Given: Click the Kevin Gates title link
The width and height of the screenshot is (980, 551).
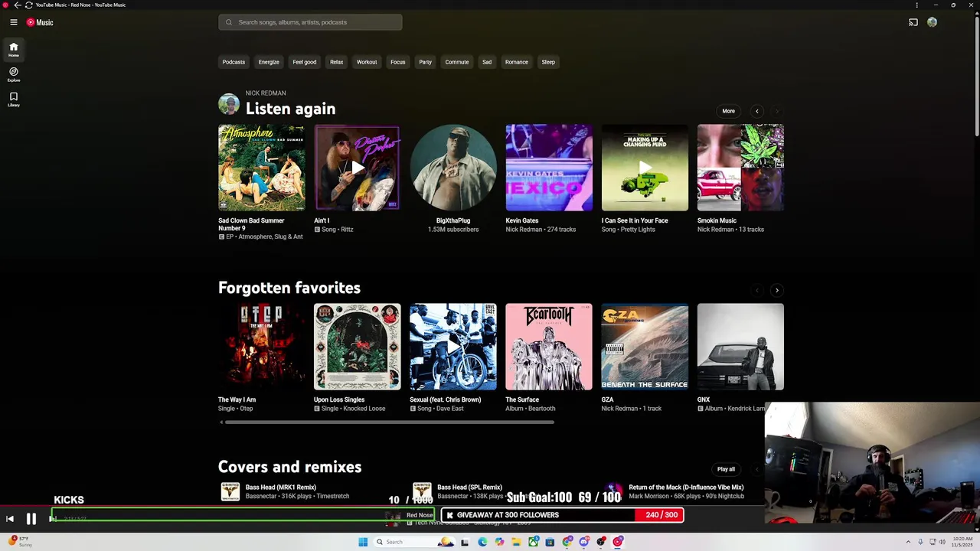Looking at the screenshot, I should coord(521,220).
